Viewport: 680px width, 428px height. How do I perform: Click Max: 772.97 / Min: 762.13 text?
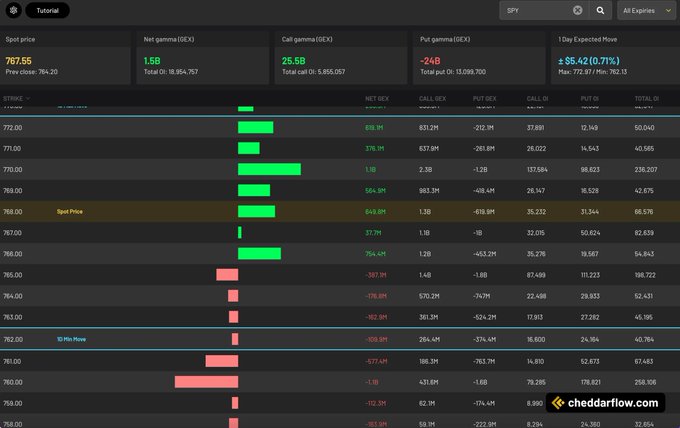tap(592, 72)
